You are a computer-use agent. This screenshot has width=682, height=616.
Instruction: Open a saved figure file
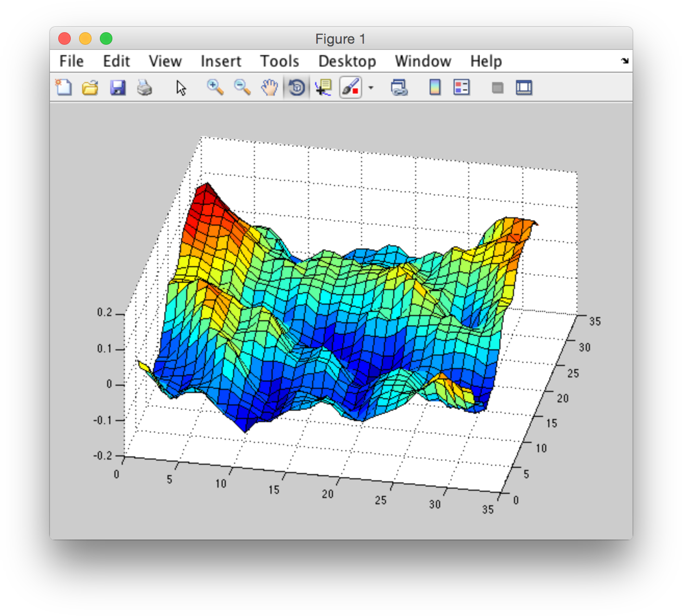[x=89, y=87]
